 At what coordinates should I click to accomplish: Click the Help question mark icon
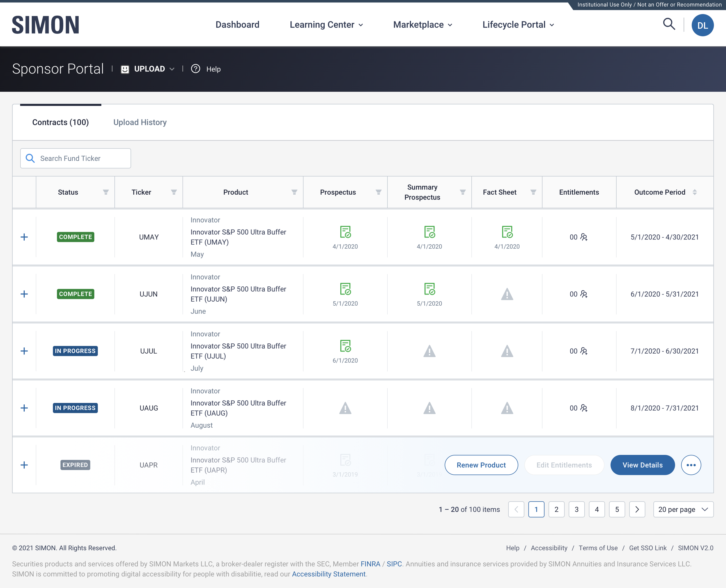(195, 69)
